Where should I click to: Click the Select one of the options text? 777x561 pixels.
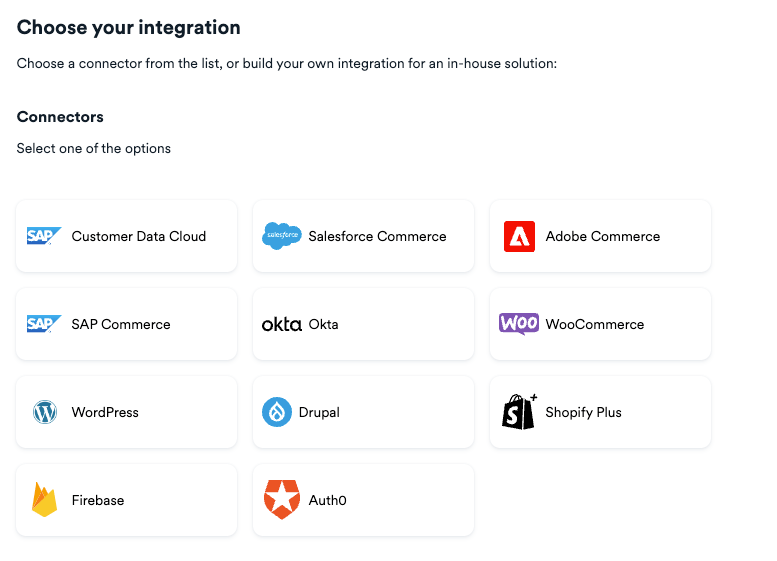click(94, 148)
